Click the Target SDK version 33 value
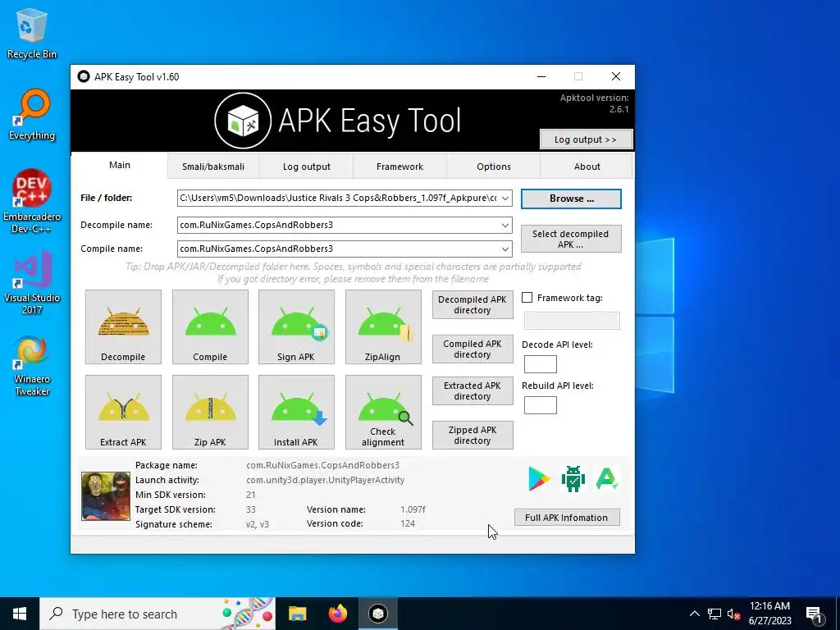Viewport: 840px width, 630px height. [251, 510]
